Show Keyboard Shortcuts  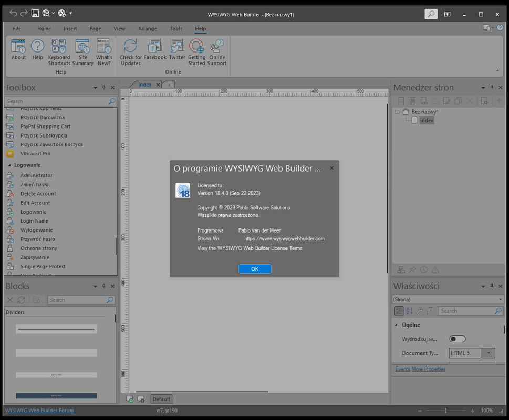click(x=59, y=52)
